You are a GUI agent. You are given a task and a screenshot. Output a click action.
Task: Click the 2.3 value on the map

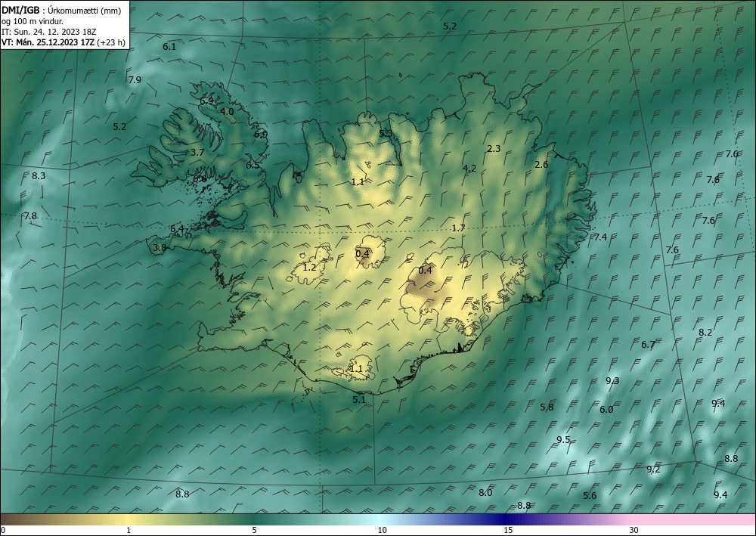click(x=494, y=148)
